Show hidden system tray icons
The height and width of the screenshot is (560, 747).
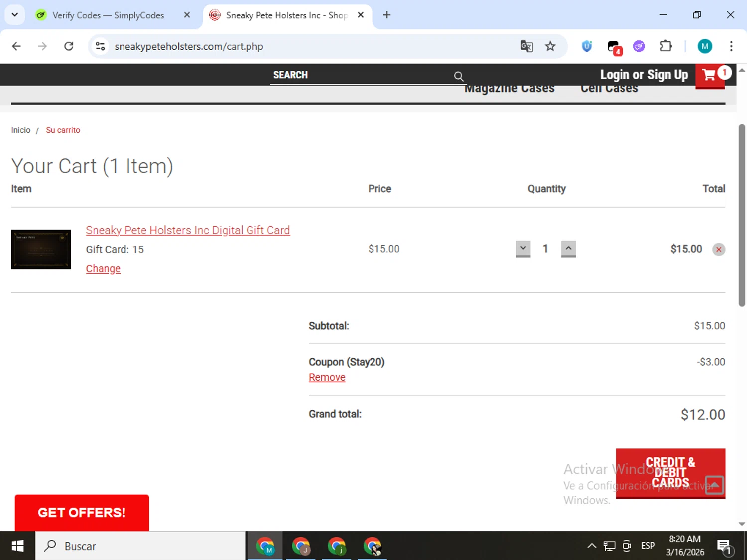click(x=592, y=546)
